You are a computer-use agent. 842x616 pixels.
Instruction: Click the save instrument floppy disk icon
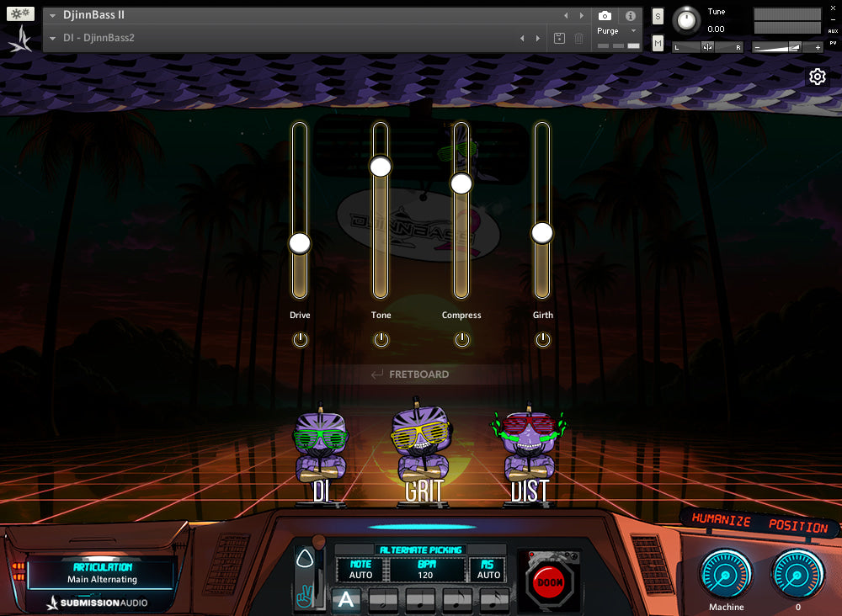pos(558,38)
